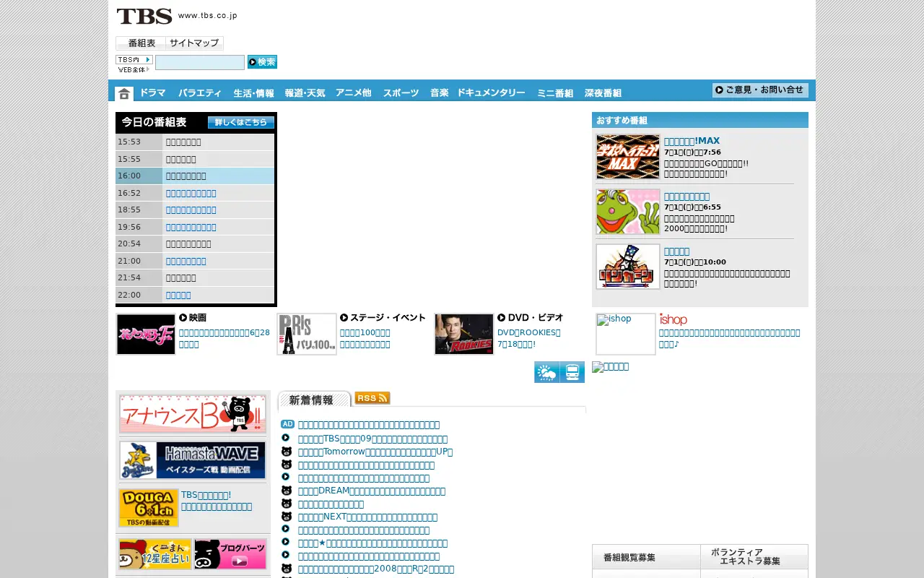
Task: Open the ドキュメンタリー menu
Action: (x=491, y=92)
